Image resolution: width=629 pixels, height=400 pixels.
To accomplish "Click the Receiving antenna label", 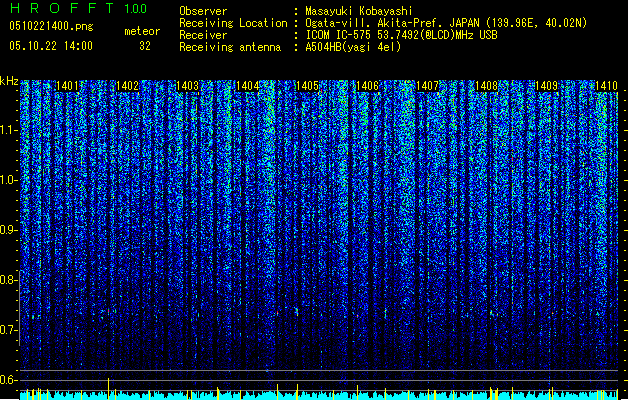I will [x=230, y=47].
